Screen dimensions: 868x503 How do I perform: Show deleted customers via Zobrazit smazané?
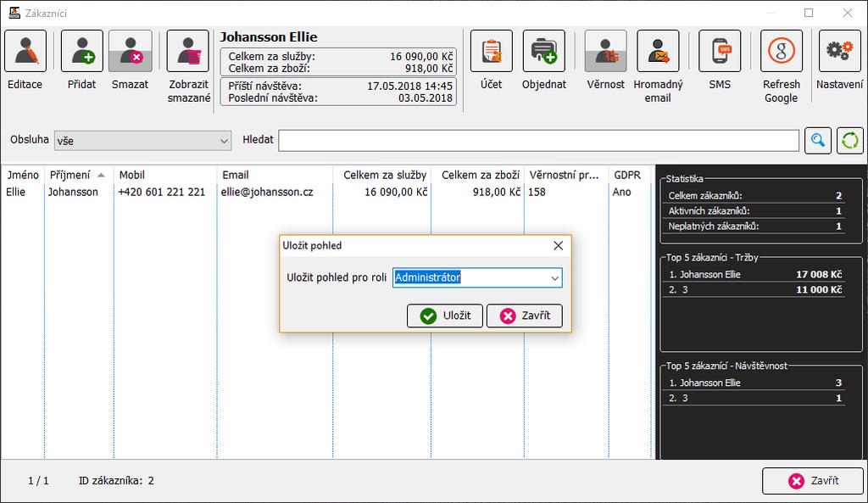(x=188, y=51)
